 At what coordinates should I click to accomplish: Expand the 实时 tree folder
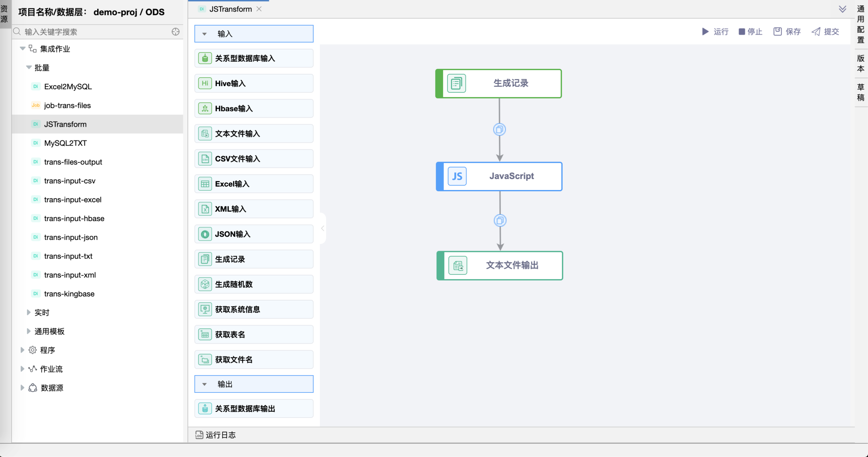pyautogui.click(x=29, y=312)
